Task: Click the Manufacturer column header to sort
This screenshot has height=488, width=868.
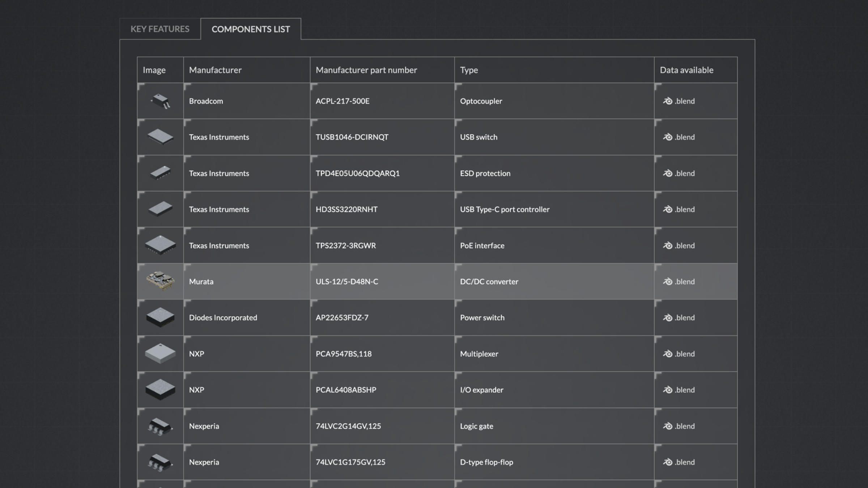Action: pos(215,70)
